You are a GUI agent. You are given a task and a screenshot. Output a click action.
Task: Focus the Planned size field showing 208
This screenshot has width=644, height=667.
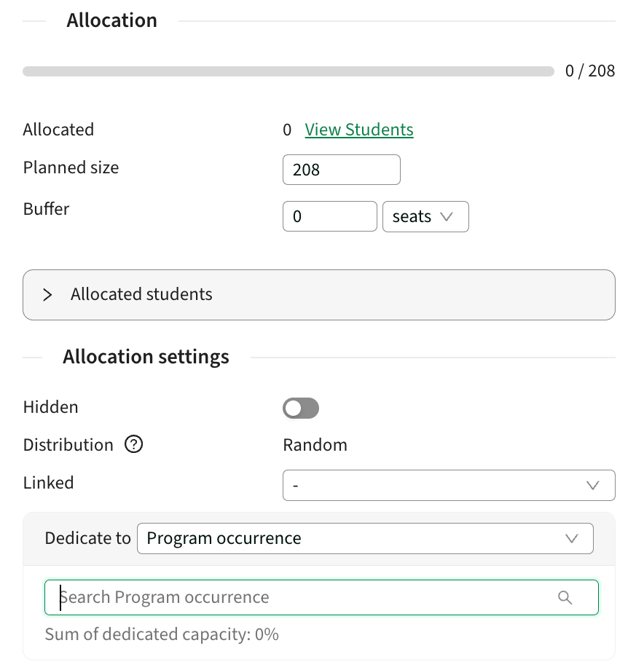(x=342, y=170)
